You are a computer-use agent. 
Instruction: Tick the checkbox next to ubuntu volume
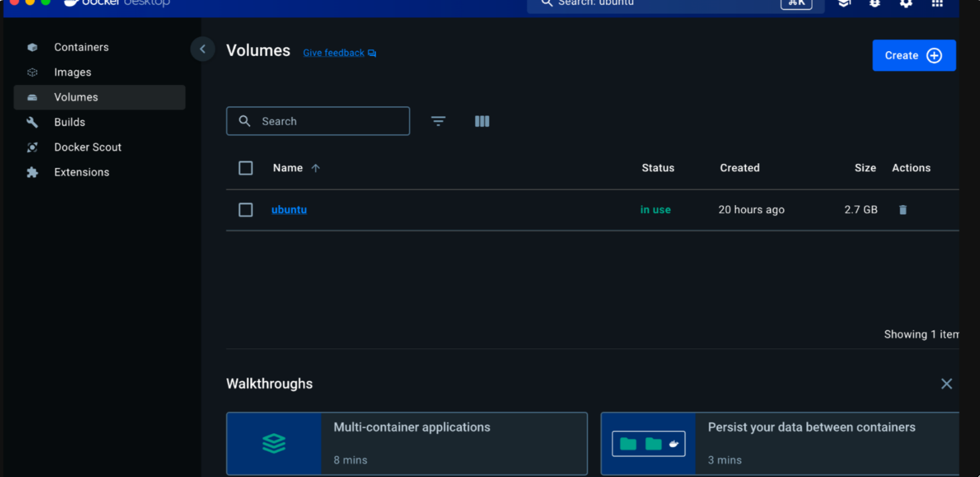click(x=245, y=209)
